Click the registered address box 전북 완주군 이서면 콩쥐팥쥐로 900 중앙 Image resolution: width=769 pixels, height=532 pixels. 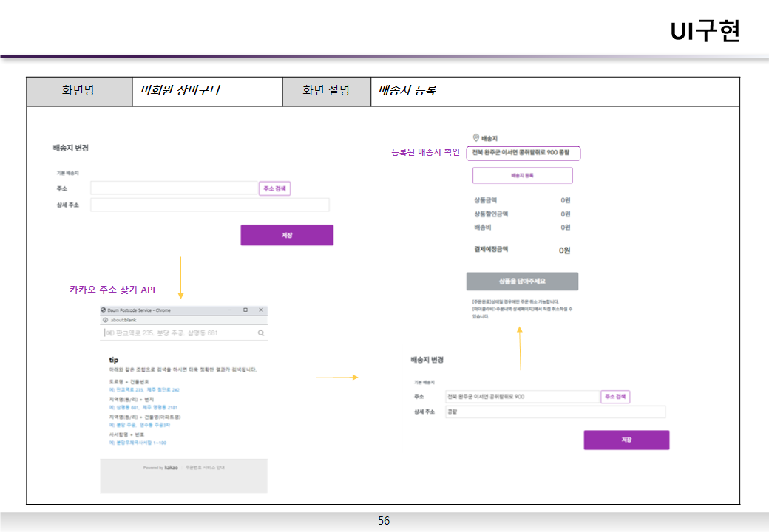click(524, 153)
